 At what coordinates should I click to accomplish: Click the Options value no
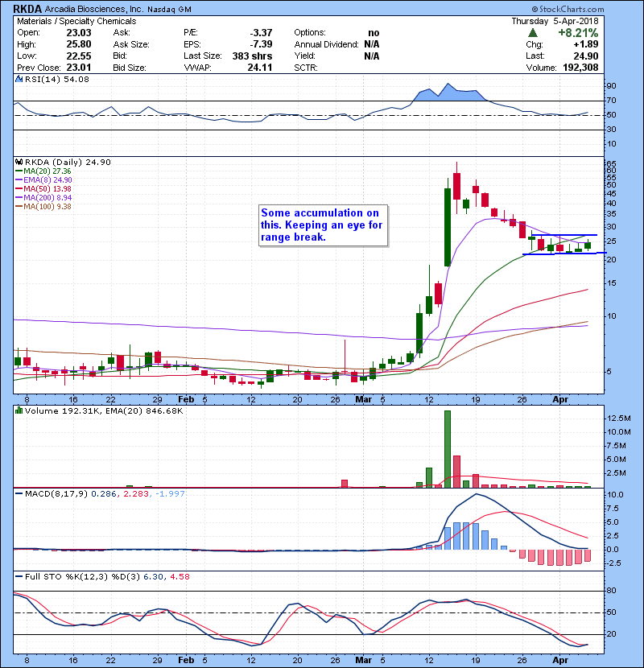coord(374,33)
